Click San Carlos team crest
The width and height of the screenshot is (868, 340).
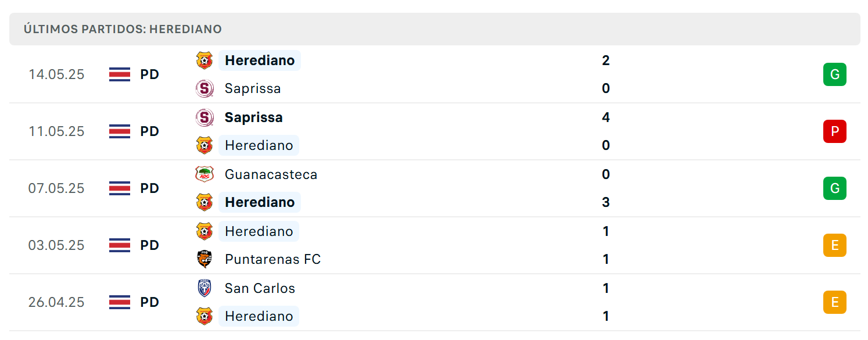(205, 288)
